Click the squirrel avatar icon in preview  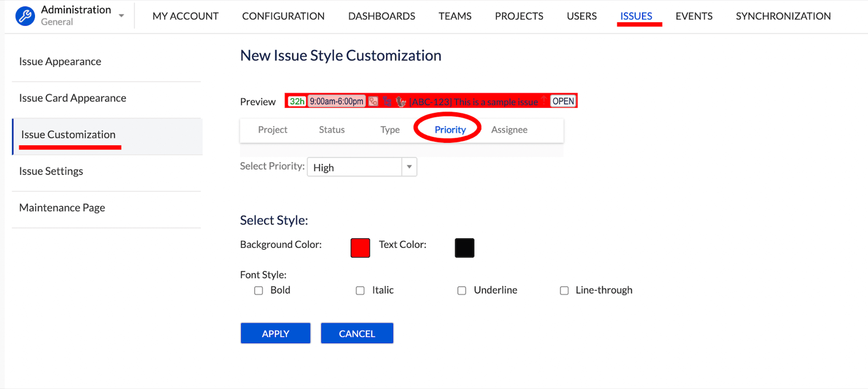(401, 101)
